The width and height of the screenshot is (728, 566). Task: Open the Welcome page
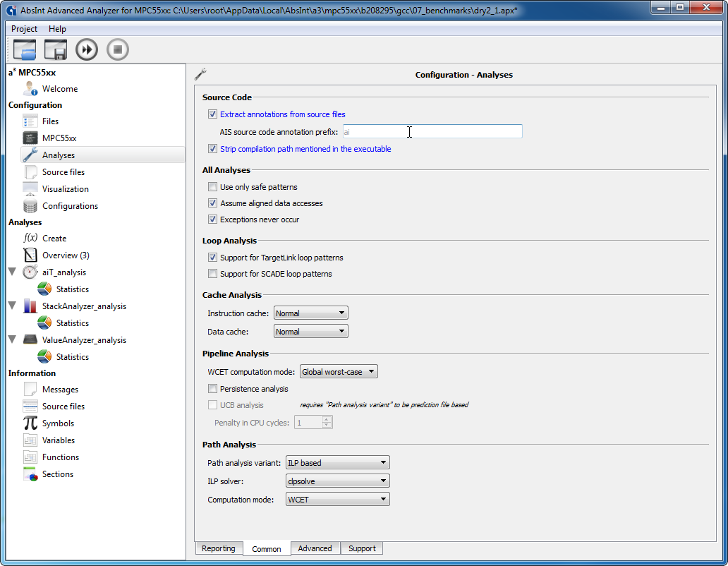[60, 89]
